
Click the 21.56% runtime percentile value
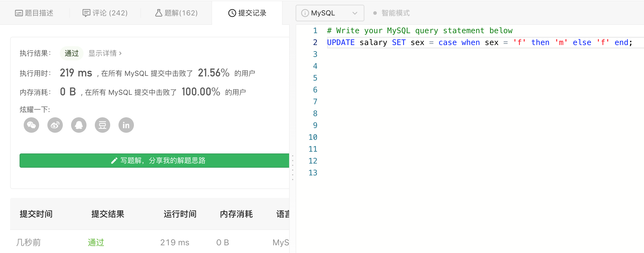[214, 73]
